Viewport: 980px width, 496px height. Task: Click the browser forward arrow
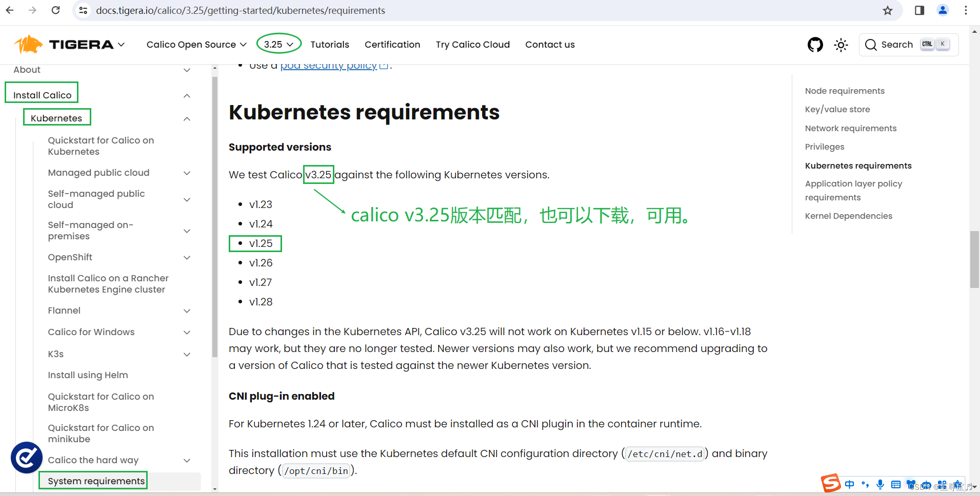32,10
